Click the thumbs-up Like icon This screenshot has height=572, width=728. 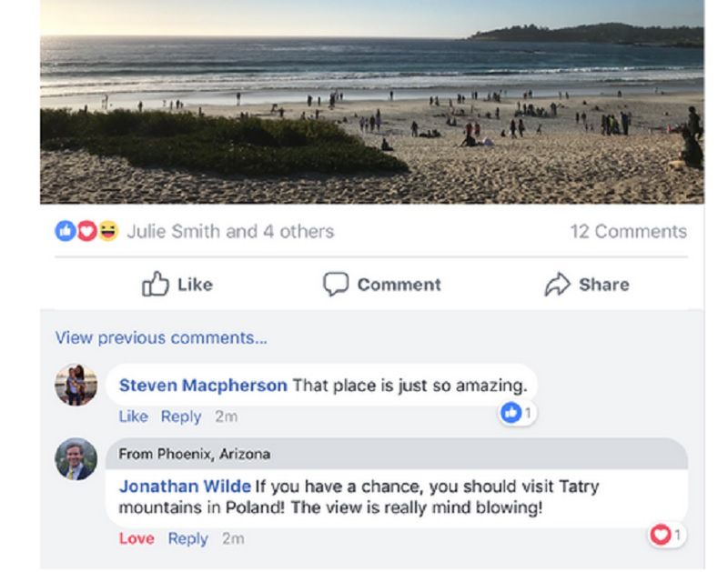pyautogui.click(x=154, y=285)
